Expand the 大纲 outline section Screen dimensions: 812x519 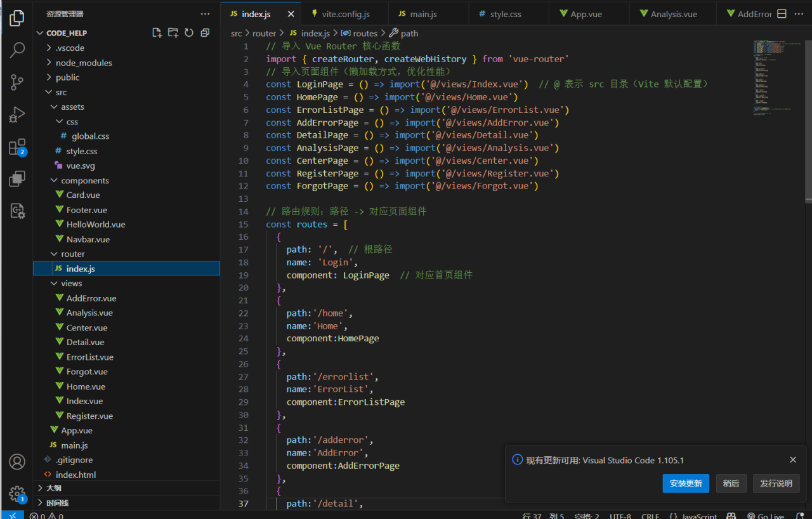tap(126, 488)
